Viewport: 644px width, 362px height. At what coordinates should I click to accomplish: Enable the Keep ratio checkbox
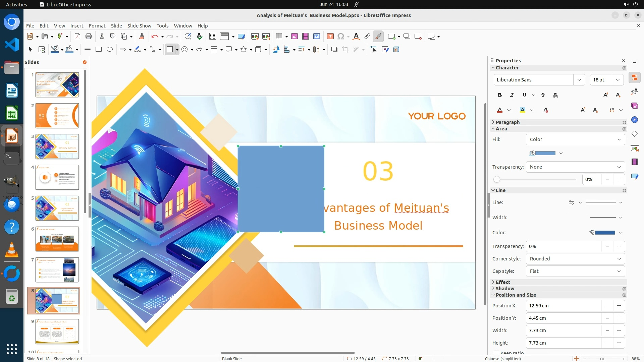pos(496,353)
